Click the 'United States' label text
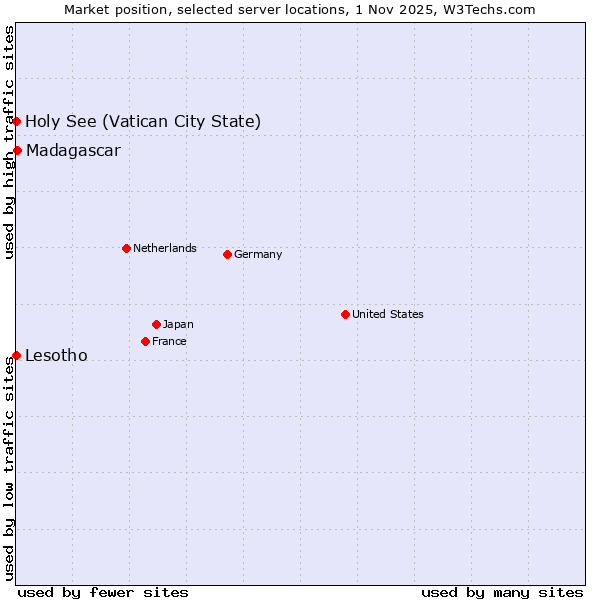 tap(387, 314)
